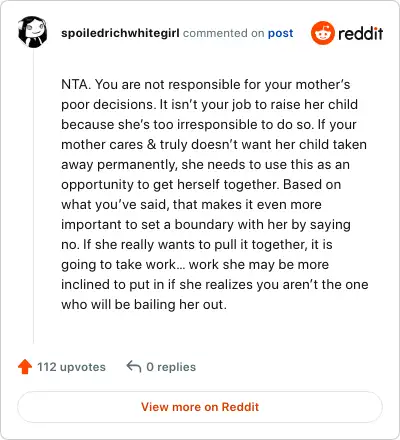Screen dimensions: 400x440
Task: Click the orange upvote arrow icon
Action: pos(25,367)
